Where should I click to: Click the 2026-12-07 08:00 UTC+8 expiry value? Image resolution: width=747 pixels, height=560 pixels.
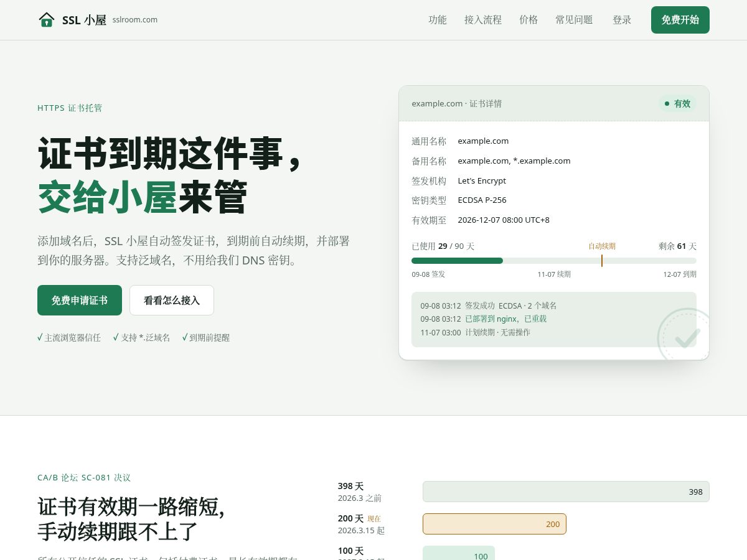504,220
